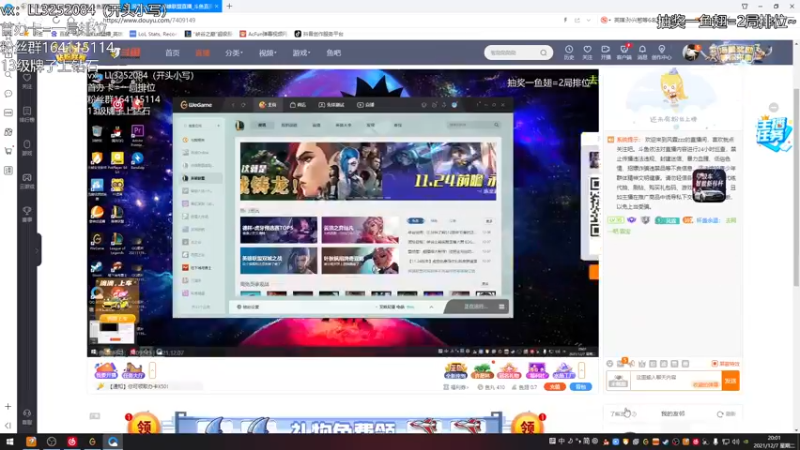
Task: Click the 开播 start streaming icon
Action: (606, 52)
